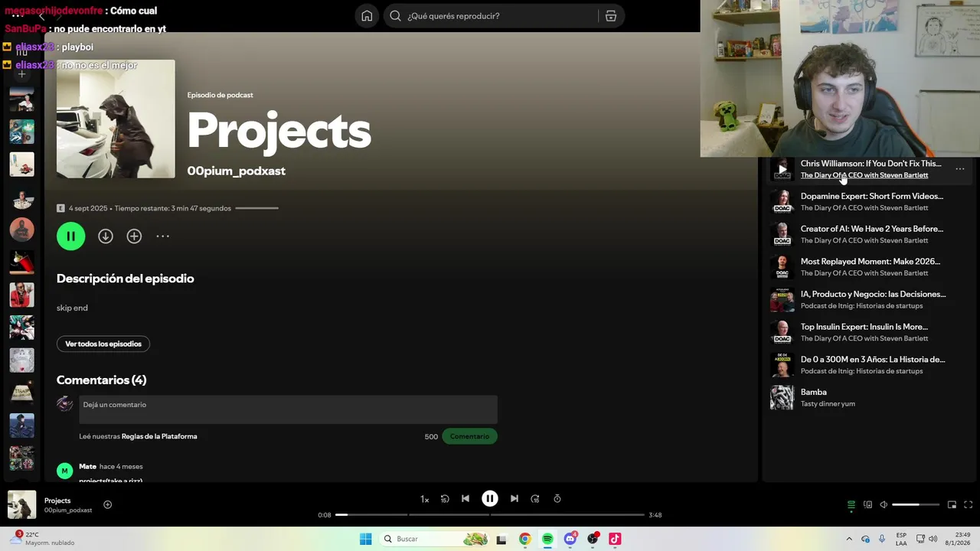This screenshot has width=980, height=551.
Task: Open 'The Diary Of A CEO' link under Chris Williamson
Action: (864, 175)
